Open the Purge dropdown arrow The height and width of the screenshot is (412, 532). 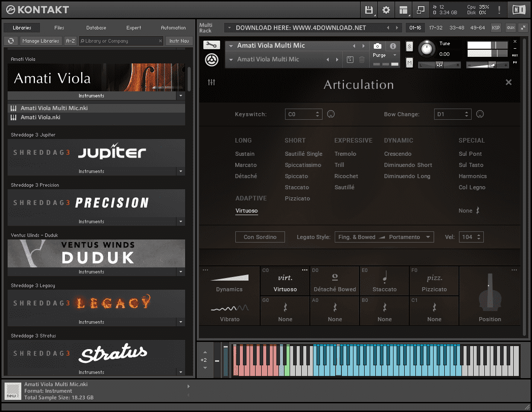[395, 55]
